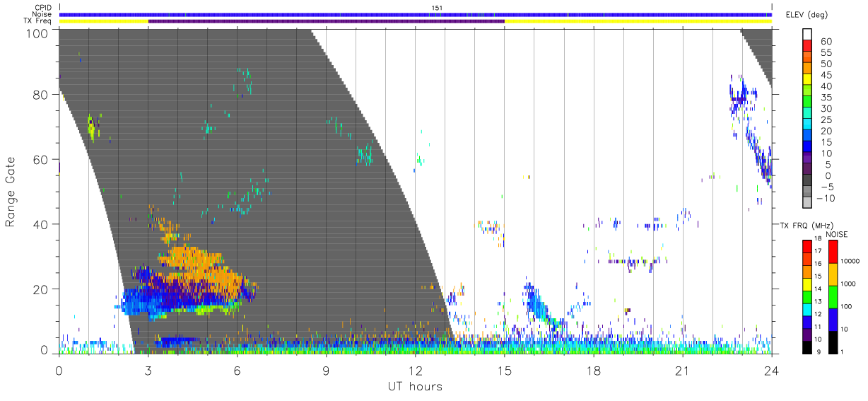Select the orange 45–50 ELEV colorbar segment

(x=807, y=69)
